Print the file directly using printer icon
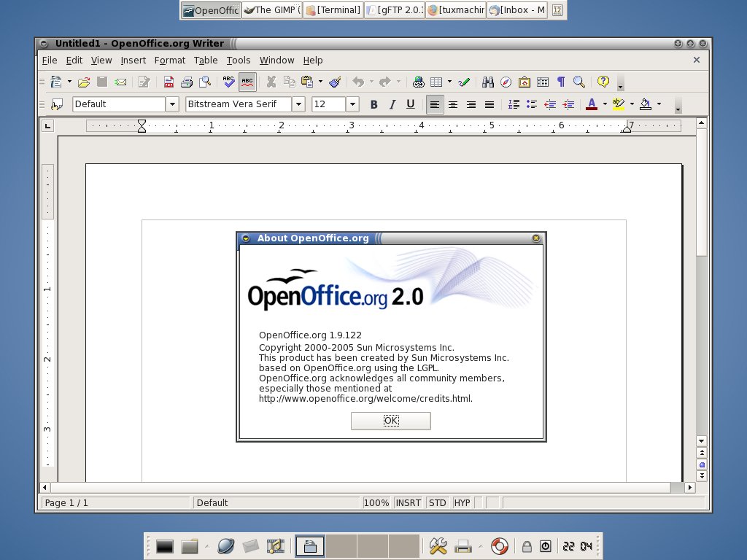 [187, 82]
